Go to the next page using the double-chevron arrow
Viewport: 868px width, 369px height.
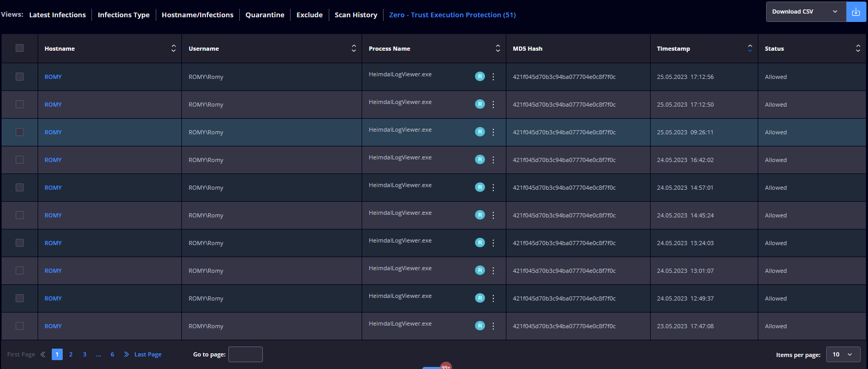click(x=126, y=354)
